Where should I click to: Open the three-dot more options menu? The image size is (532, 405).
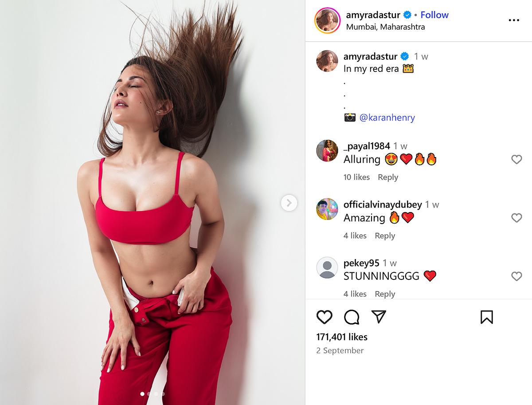coord(514,20)
